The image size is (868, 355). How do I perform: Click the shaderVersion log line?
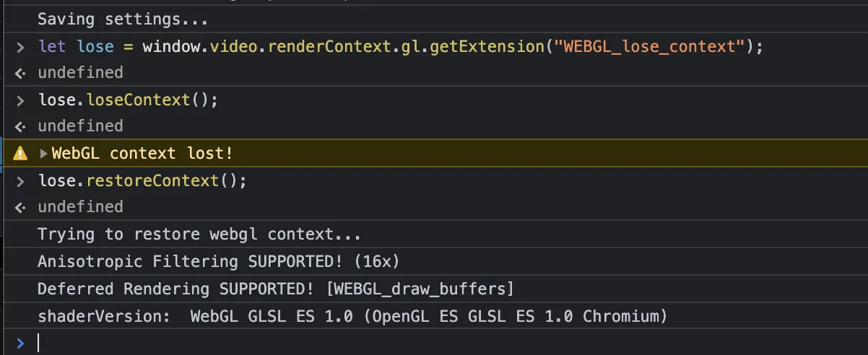352,316
